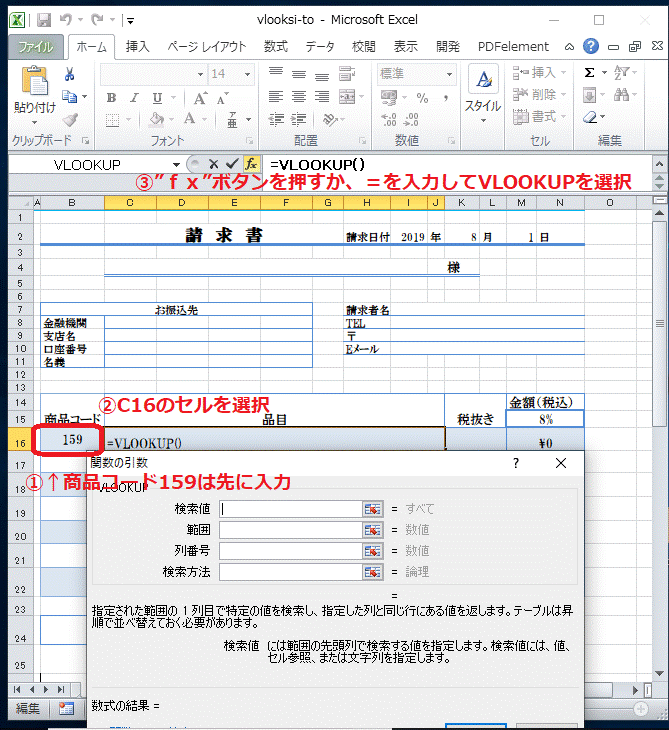Confirm formula with the checkmark icon

(x=233, y=164)
